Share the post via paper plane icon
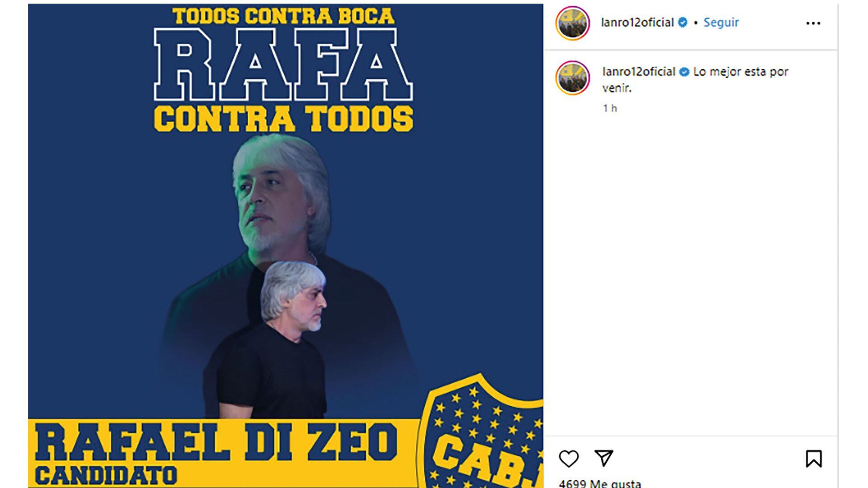This screenshot has height=488, width=868. coord(604,458)
